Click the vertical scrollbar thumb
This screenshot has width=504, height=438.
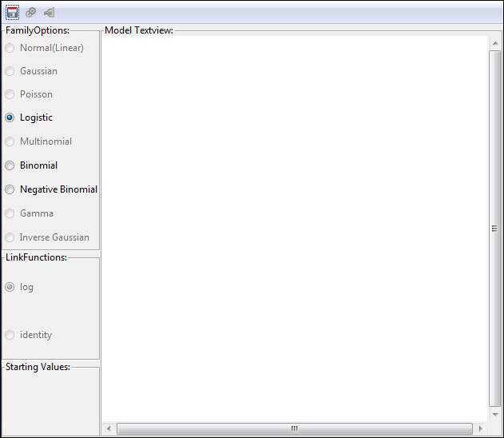(495, 229)
